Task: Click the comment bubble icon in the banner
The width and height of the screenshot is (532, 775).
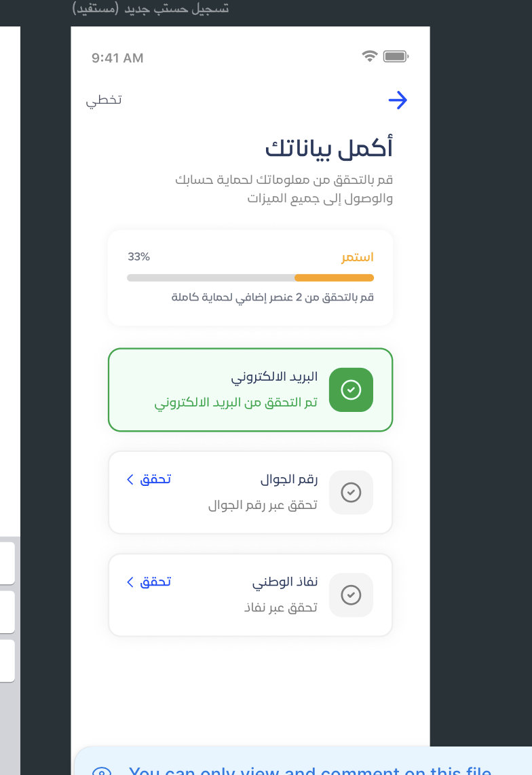Action: pyautogui.click(x=102, y=771)
